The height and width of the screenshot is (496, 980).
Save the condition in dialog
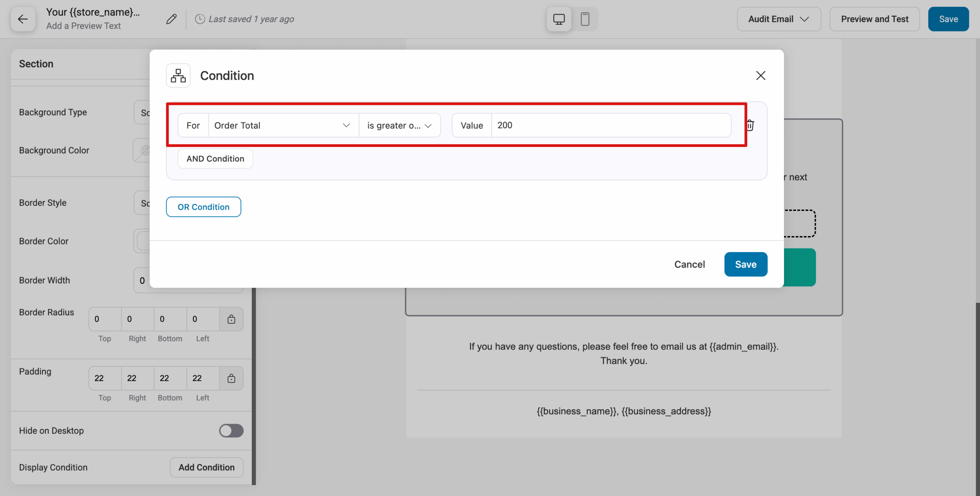746,264
